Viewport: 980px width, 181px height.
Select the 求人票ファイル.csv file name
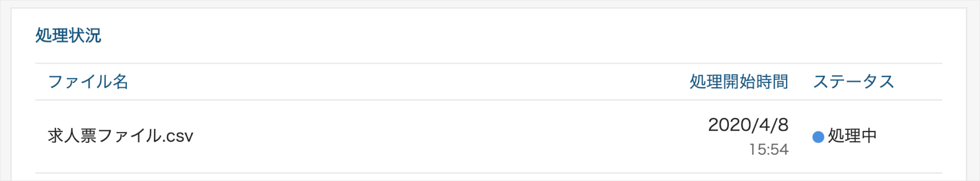tap(121, 136)
